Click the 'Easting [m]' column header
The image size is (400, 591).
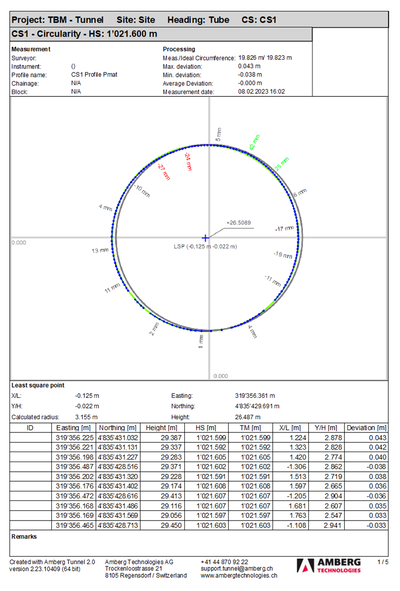click(x=74, y=428)
